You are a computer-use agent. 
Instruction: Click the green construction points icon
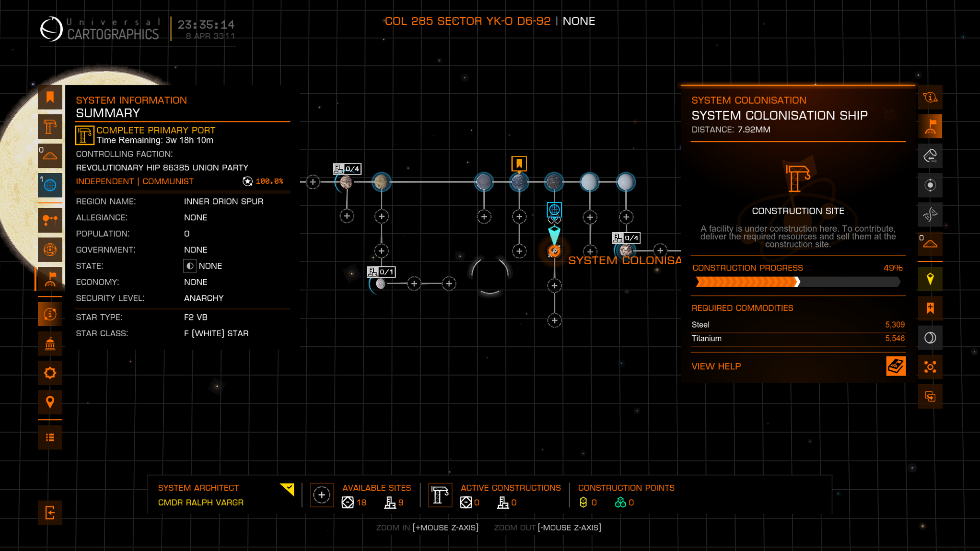click(x=620, y=503)
